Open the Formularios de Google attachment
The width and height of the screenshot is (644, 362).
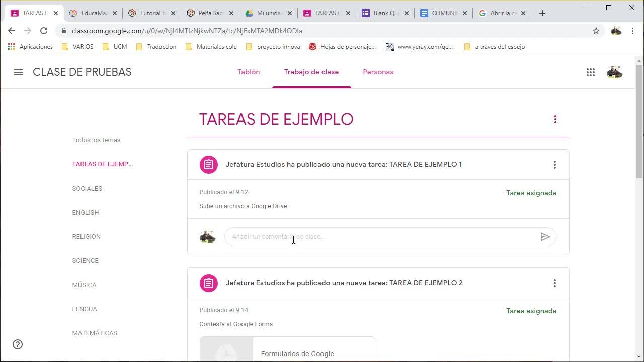tap(287, 349)
